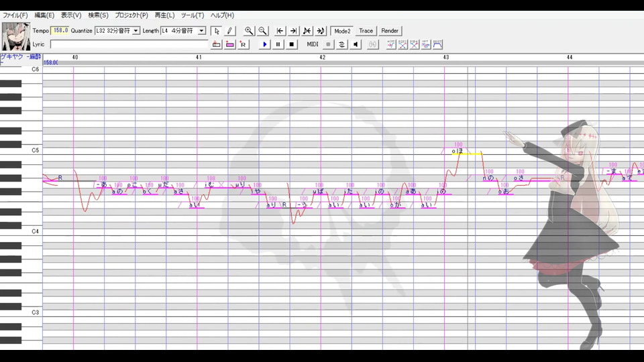
Task: Select the arrow pointer tool
Action: click(217, 31)
